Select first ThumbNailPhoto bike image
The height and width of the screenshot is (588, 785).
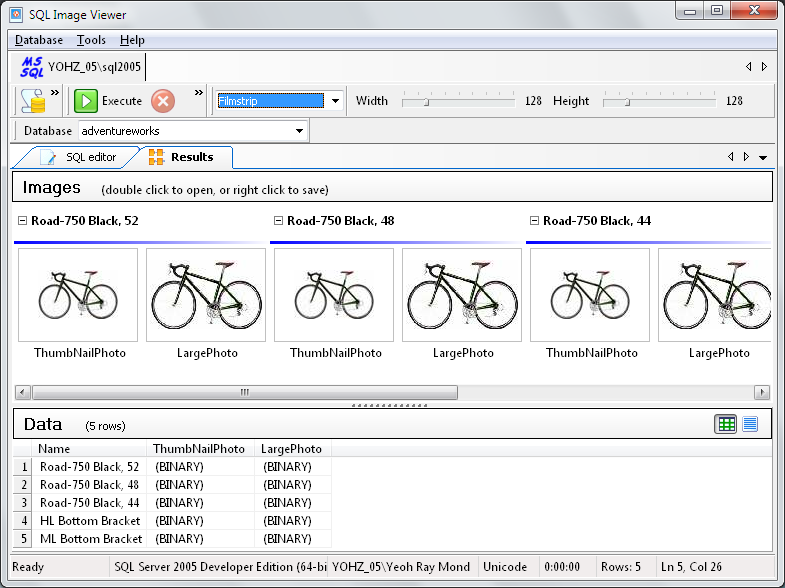point(78,295)
